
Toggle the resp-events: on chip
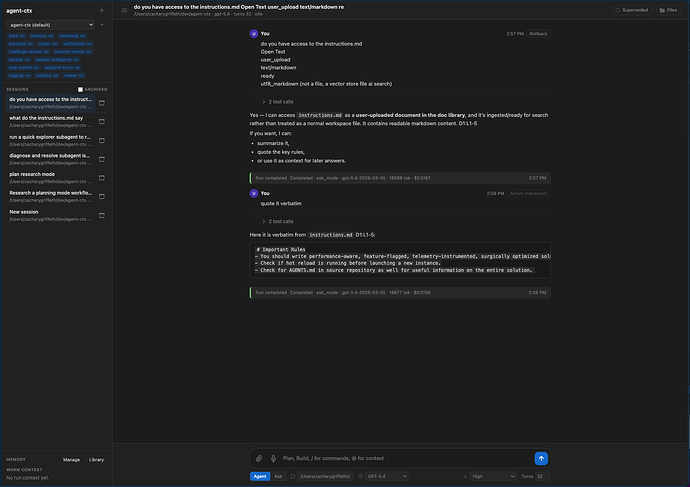click(x=24, y=67)
